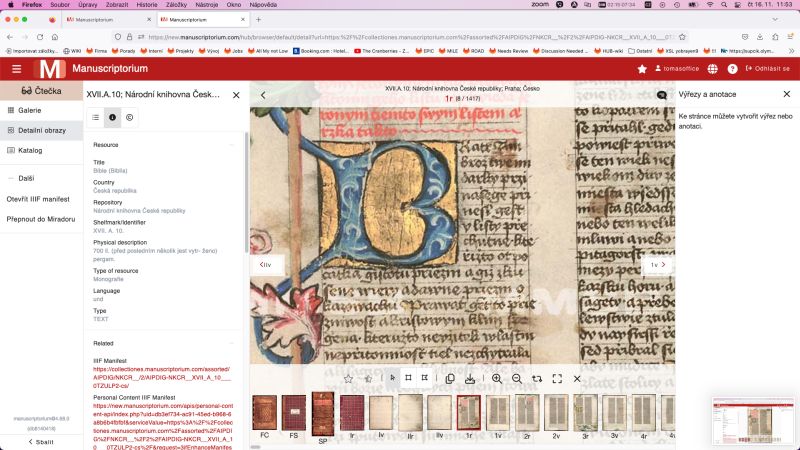800x450 pixels.
Task: Add page to favorites outline star
Action: pos(348,379)
